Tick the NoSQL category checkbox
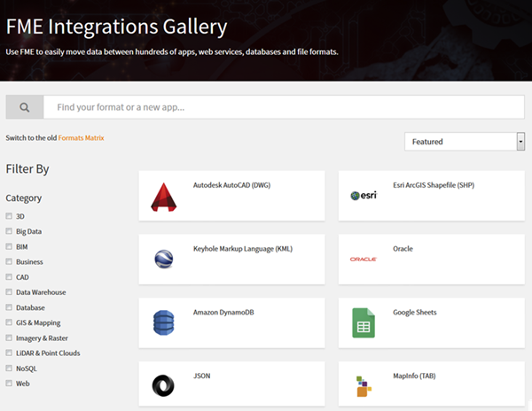 pyautogui.click(x=9, y=368)
